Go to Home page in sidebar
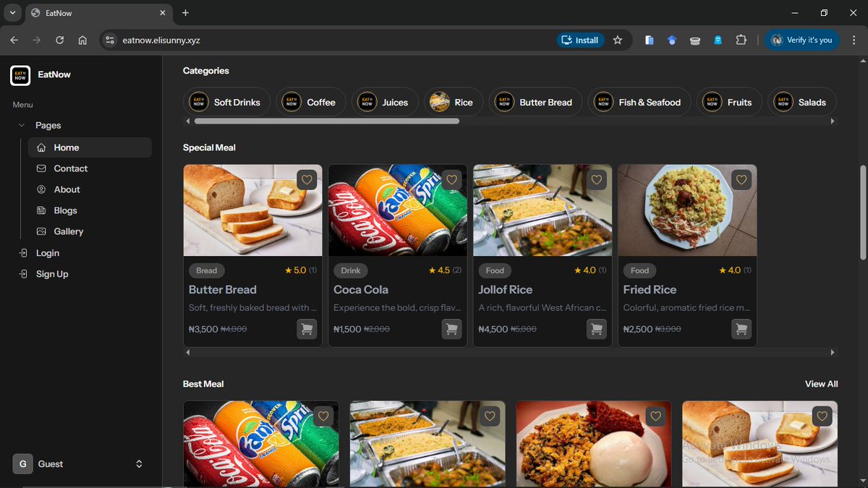868x488 pixels. 90,147
